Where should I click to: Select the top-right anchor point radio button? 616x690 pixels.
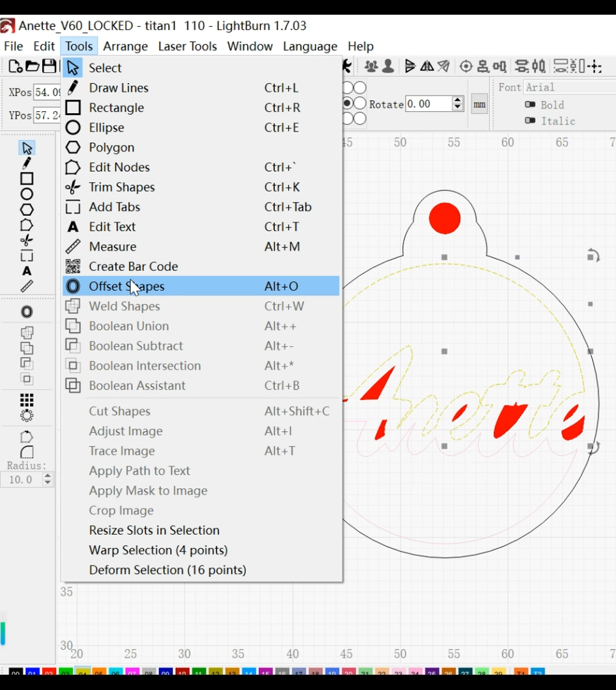pos(360,88)
